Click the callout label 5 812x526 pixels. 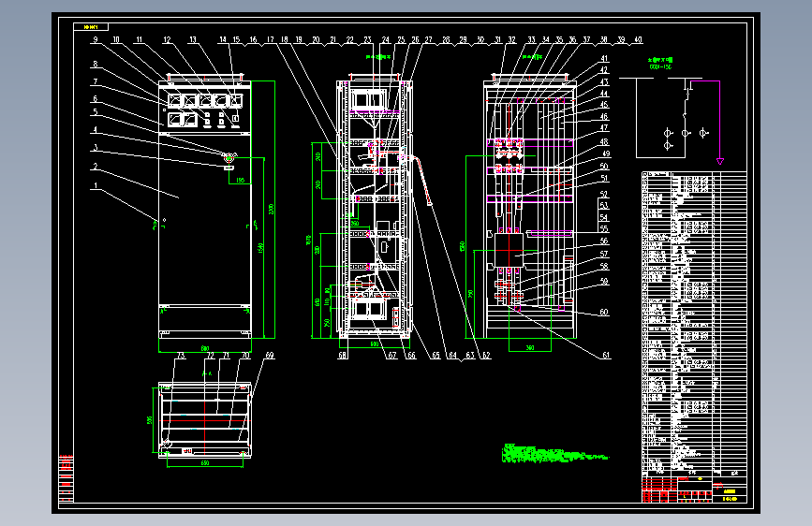[x=96, y=111]
